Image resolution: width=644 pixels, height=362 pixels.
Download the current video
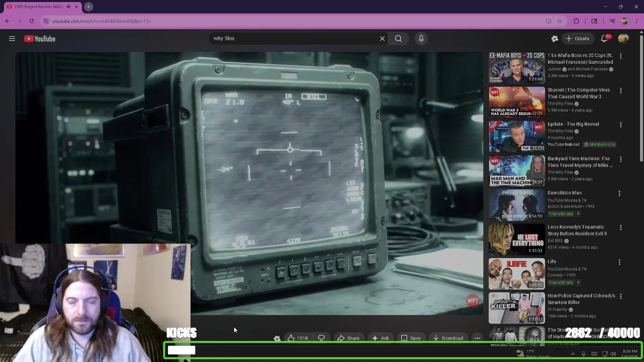pyautogui.click(x=448, y=338)
